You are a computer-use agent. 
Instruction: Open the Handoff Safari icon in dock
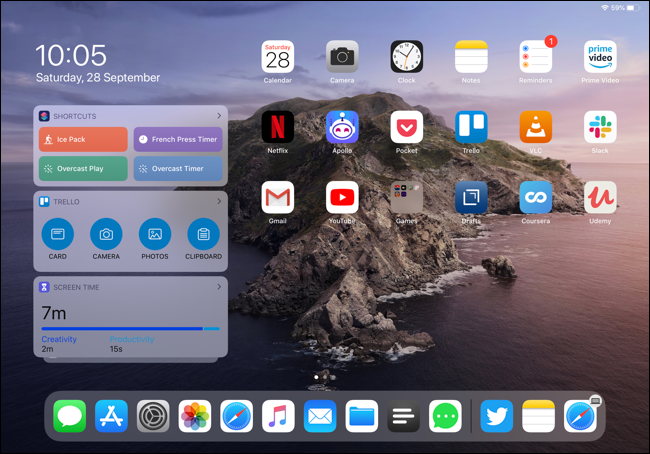point(580,416)
